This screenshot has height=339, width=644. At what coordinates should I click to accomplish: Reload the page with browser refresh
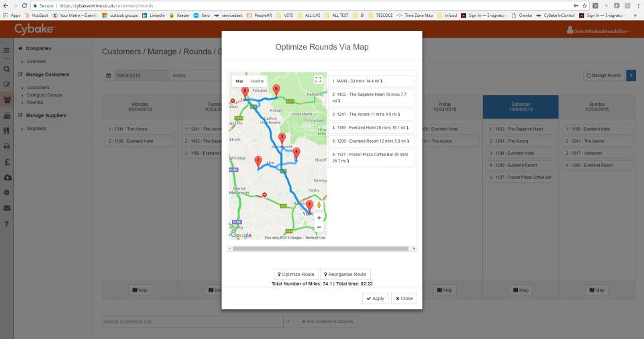coord(24,6)
